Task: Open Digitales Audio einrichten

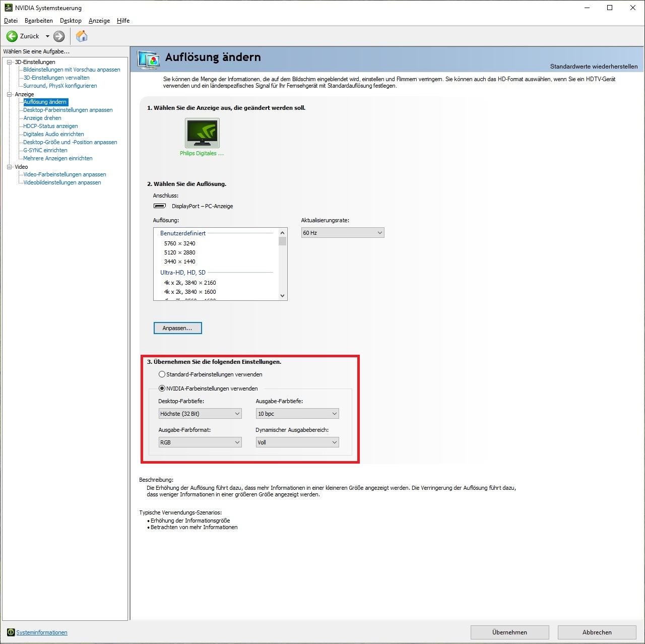Action: 53,134
